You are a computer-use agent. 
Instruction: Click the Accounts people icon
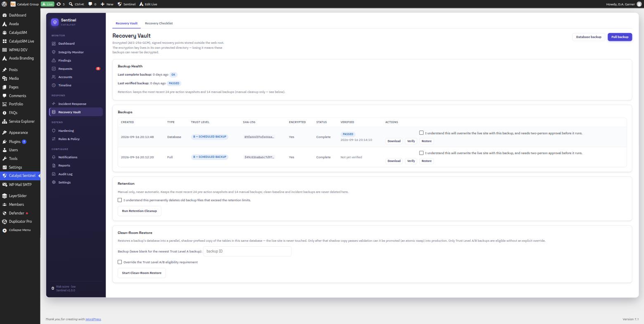tap(54, 77)
